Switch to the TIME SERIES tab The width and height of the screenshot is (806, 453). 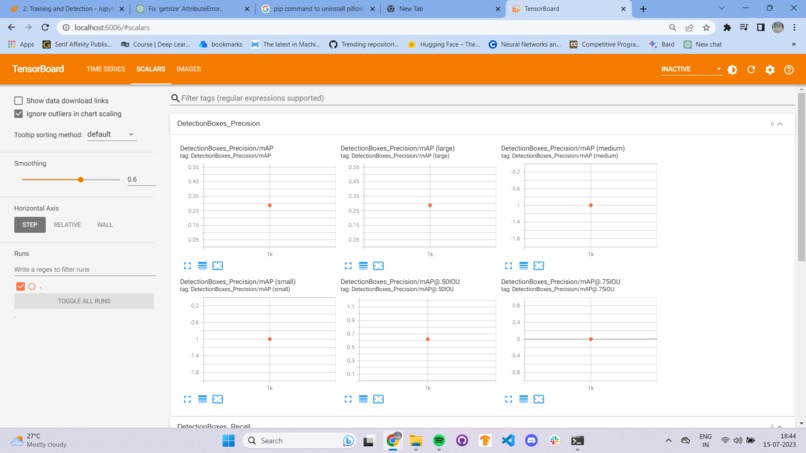[105, 69]
